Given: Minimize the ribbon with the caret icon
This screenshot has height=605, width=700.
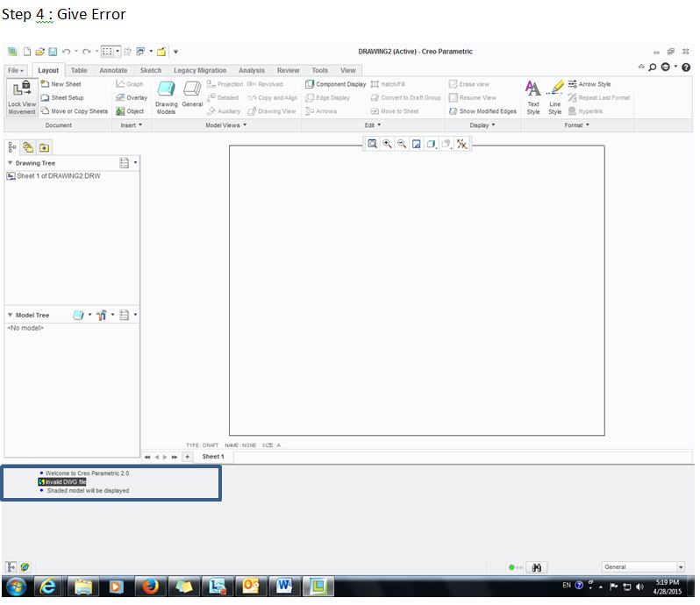Looking at the screenshot, I should pyautogui.click(x=641, y=67).
